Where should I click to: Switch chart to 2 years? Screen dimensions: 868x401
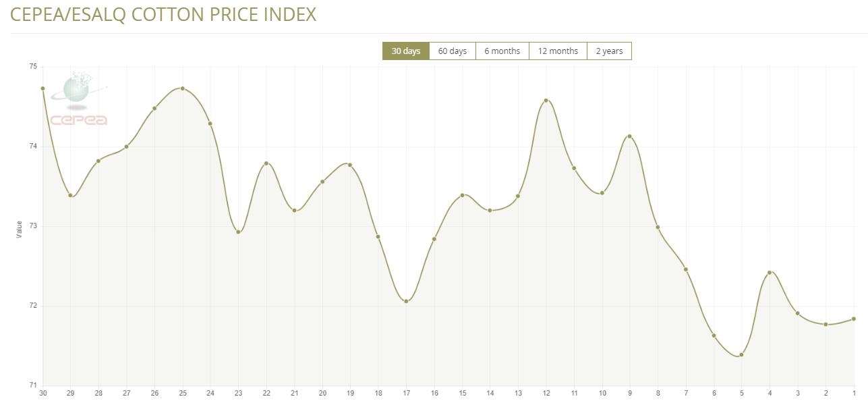pyautogui.click(x=609, y=51)
